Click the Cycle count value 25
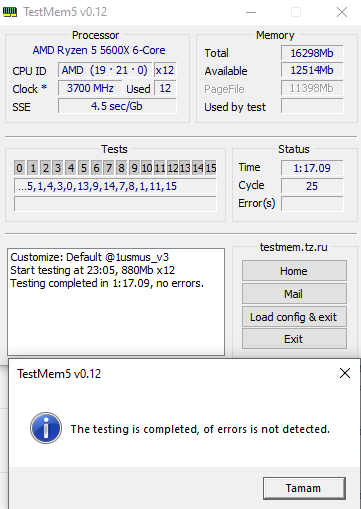361x509 pixels. (312, 186)
